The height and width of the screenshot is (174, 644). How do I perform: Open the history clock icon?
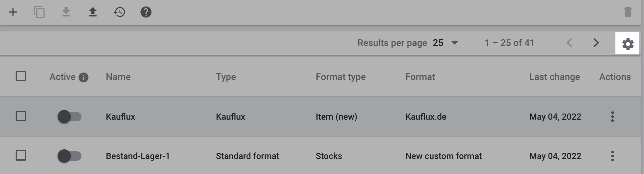coord(119,12)
